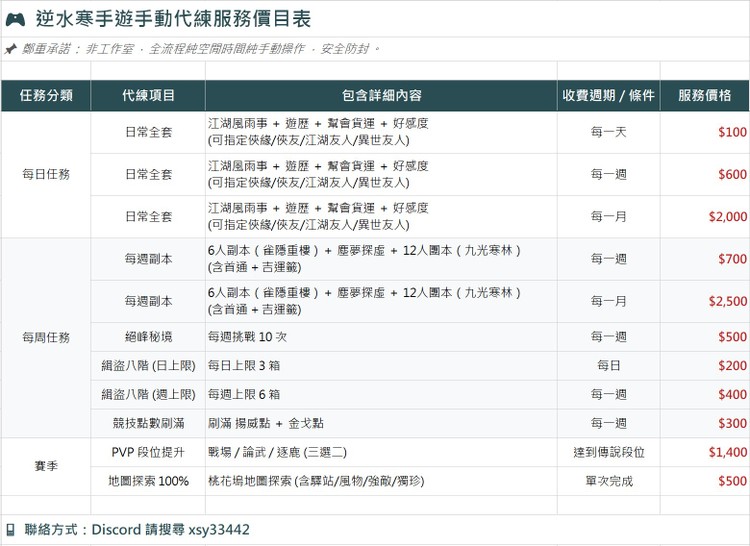The height and width of the screenshot is (546, 750).
Task: Click the PVP 段位提升 cell
Action: click(x=148, y=452)
